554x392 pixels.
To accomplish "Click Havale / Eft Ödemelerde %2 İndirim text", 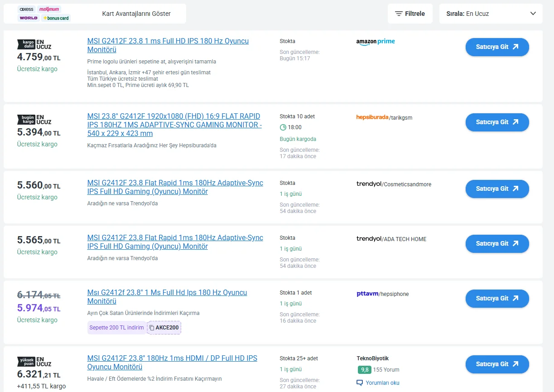I will [154, 379].
